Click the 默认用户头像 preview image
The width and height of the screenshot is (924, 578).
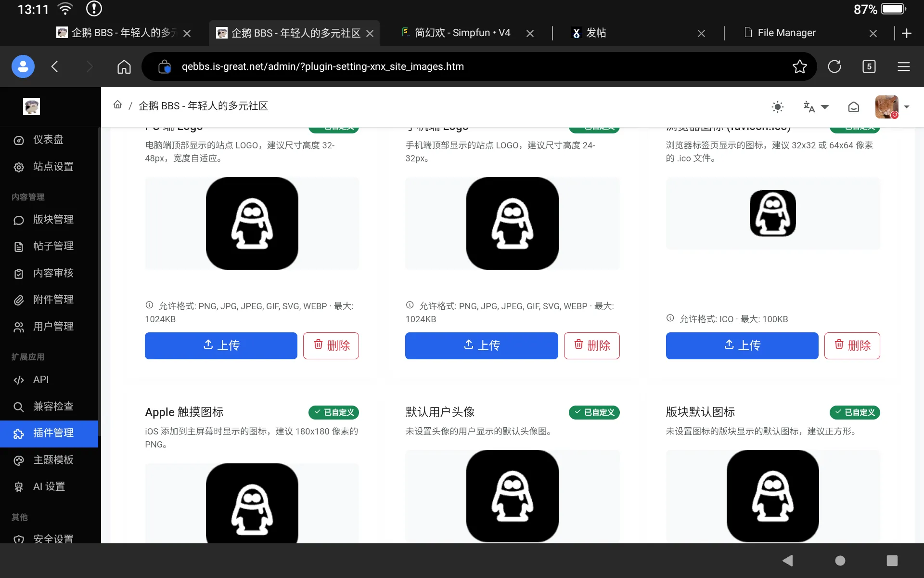click(512, 496)
